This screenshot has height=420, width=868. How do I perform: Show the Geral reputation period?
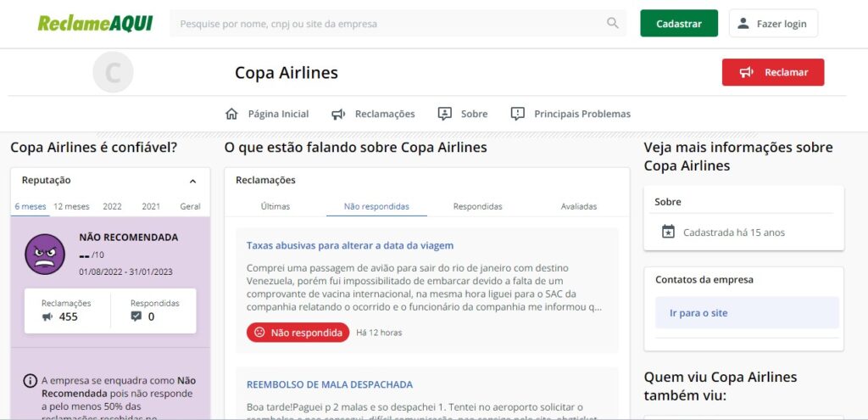pos(190,206)
